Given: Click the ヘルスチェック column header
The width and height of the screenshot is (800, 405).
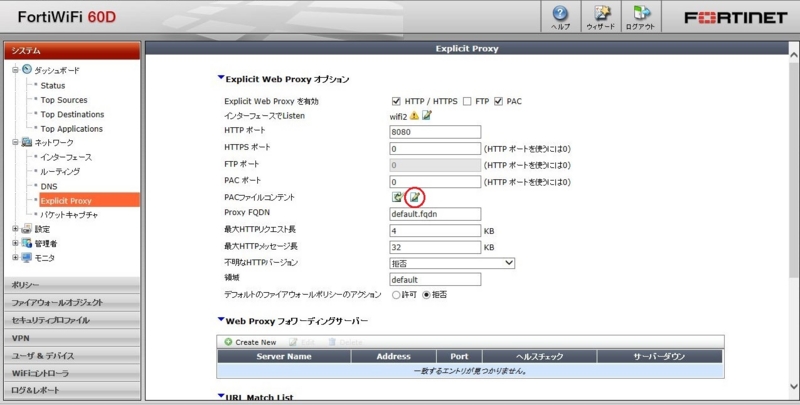Looking at the screenshot, I should (x=539, y=356).
